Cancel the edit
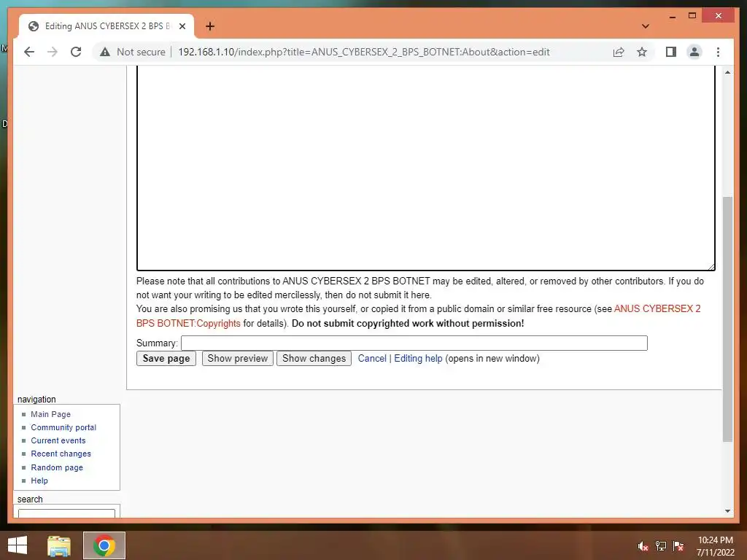 coord(372,358)
